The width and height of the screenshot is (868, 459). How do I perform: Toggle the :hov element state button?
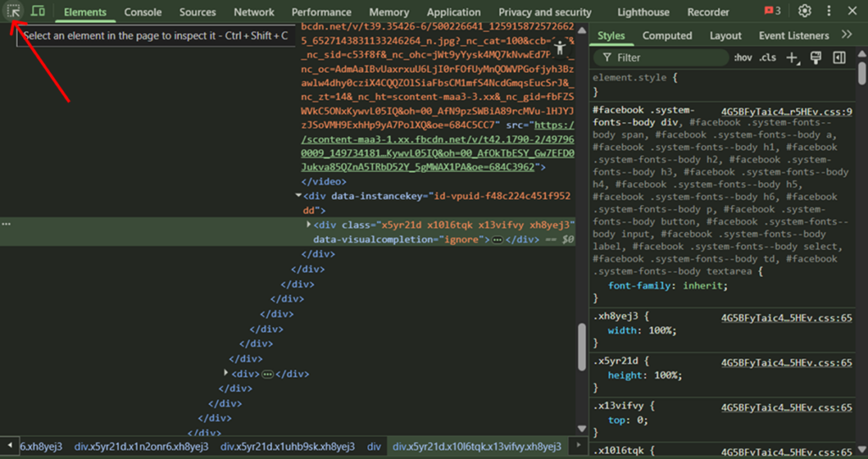743,58
